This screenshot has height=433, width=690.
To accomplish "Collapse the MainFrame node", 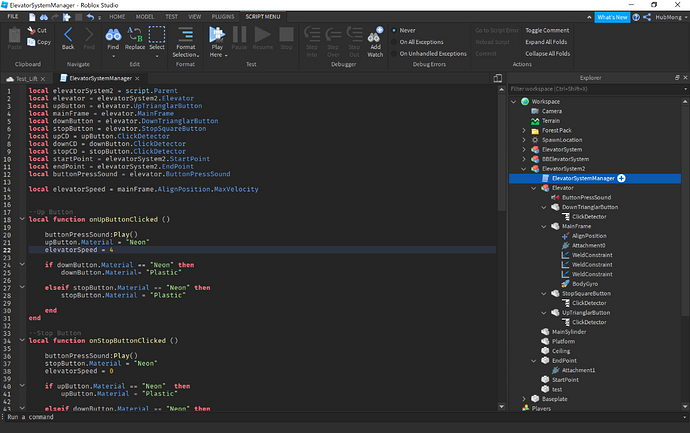I will [544, 227].
